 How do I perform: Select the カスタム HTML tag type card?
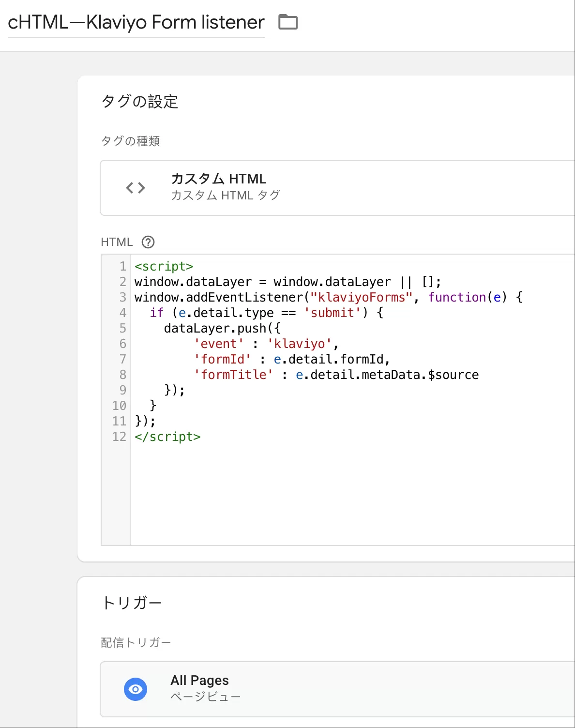click(x=337, y=188)
